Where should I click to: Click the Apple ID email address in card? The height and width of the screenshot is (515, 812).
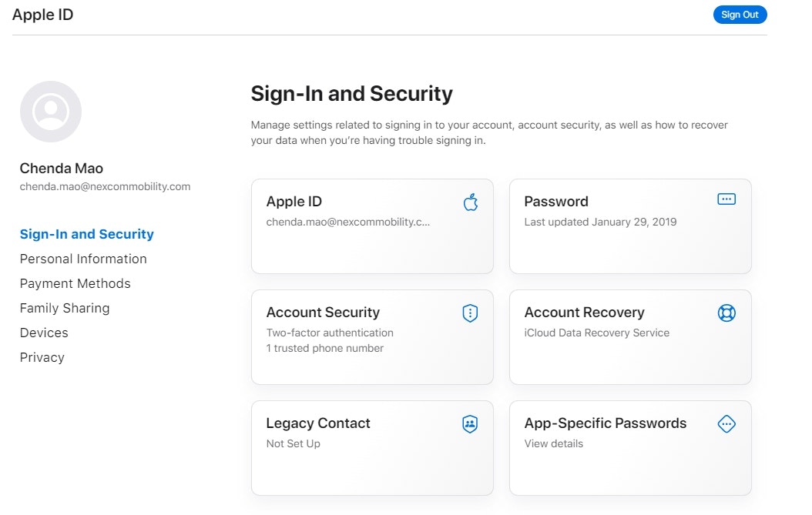[348, 222]
